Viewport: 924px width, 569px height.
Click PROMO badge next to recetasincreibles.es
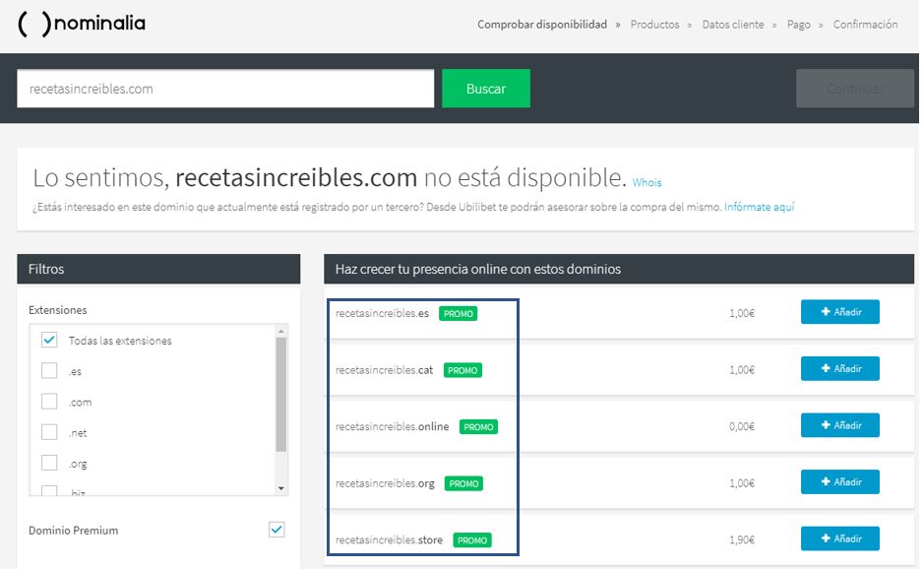click(x=459, y=314)
